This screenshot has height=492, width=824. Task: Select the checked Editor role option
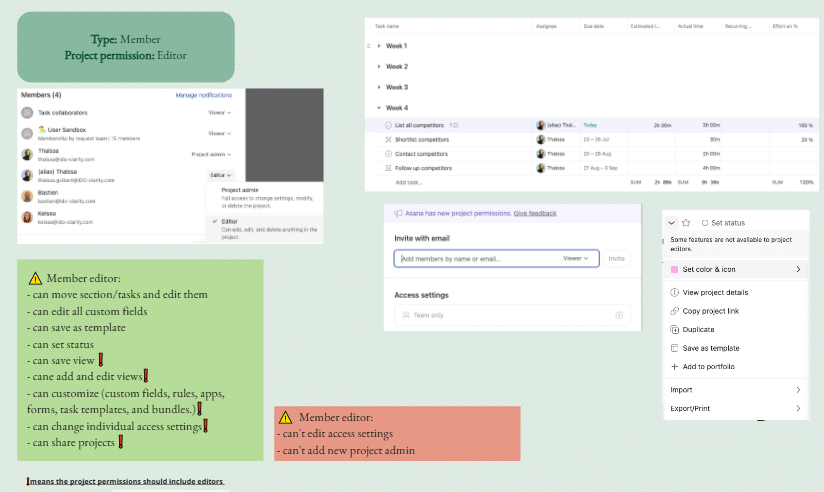(x=264, y=229)
